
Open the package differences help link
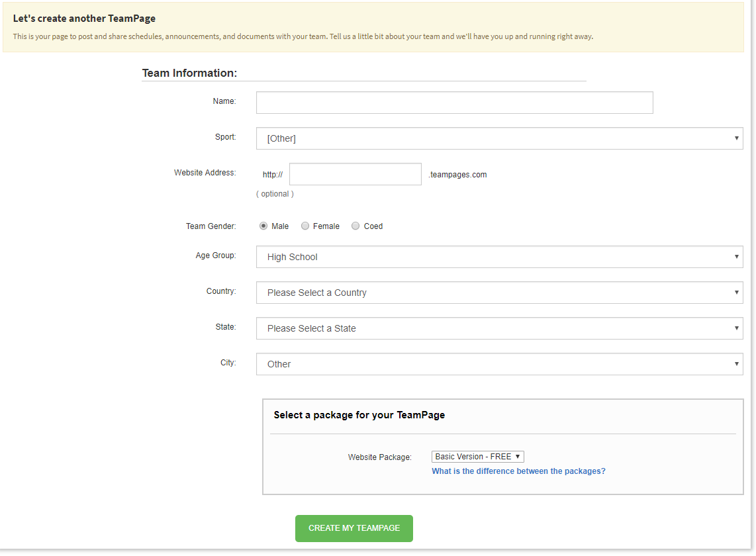pyautogui.click(x=518, y=471)
